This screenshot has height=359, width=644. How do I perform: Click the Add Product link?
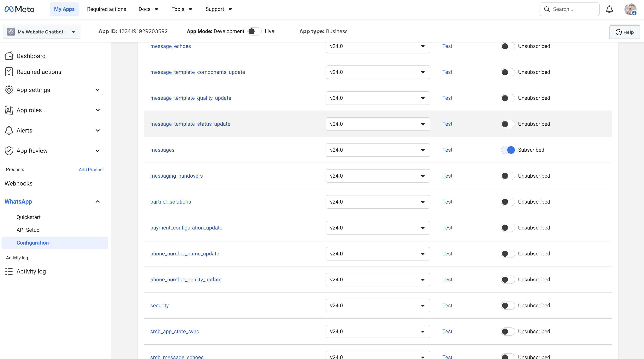(x=91, y=170)
